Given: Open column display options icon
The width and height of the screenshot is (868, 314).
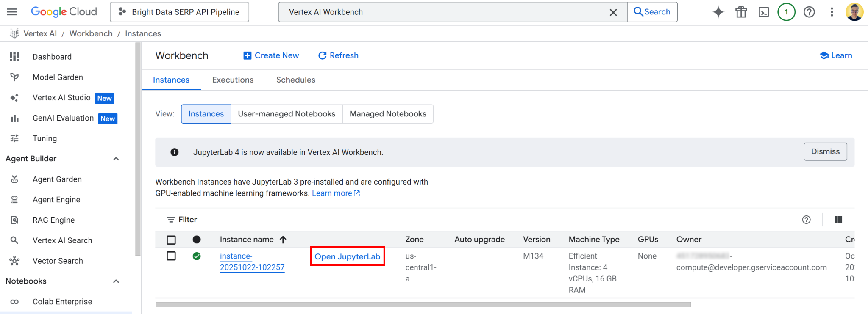Looking at the screenshot, I should click(838, 220).
